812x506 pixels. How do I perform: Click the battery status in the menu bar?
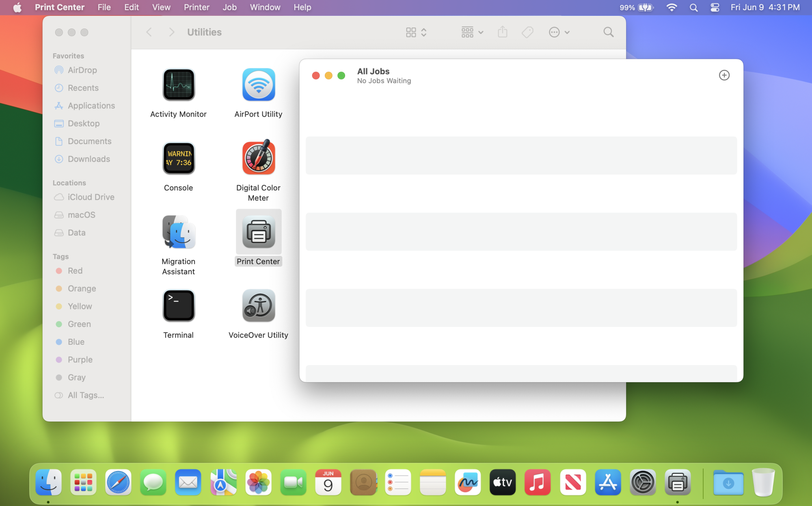click(637, 7)
